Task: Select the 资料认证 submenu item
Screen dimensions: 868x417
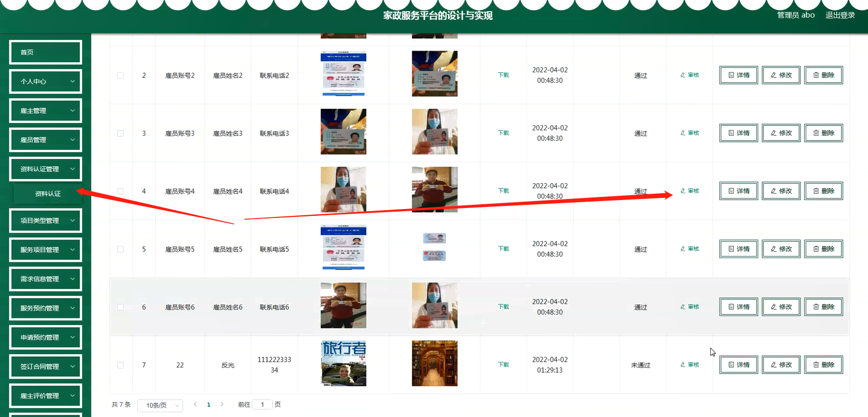Action: tap(47, 194)
